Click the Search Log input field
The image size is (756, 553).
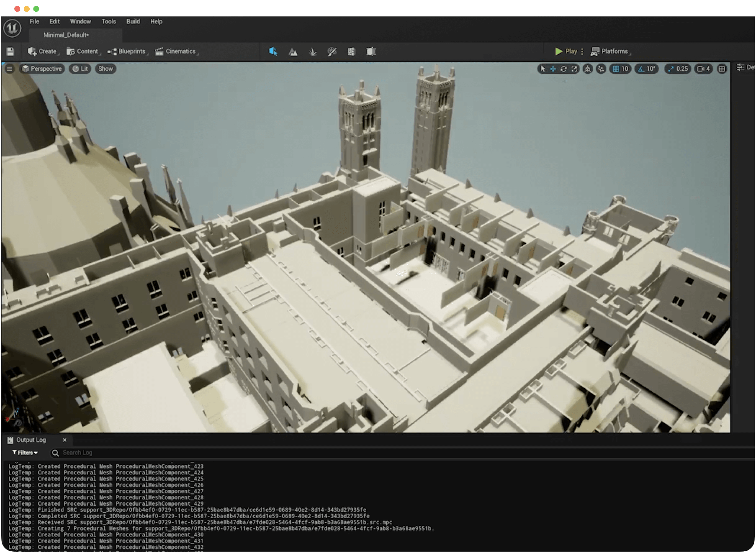coord(402,453)
